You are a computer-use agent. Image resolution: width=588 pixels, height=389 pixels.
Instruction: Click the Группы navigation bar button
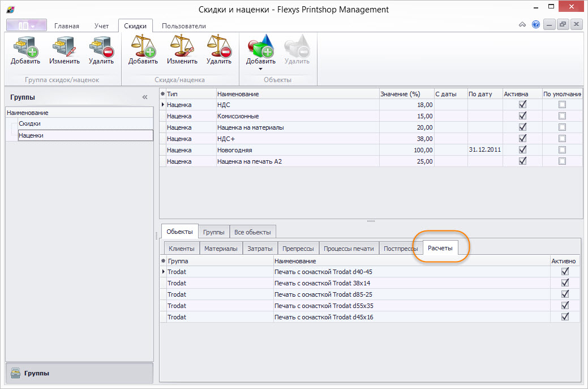[79, 373]
